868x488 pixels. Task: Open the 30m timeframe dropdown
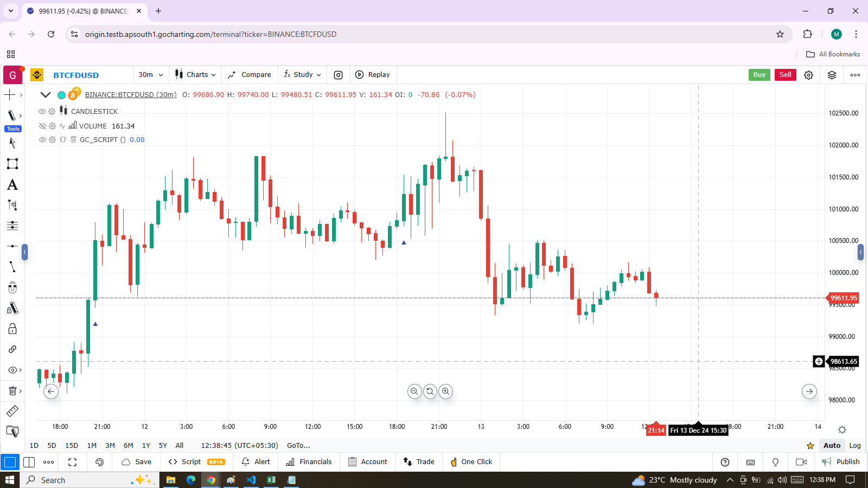(x=150, y=75)
